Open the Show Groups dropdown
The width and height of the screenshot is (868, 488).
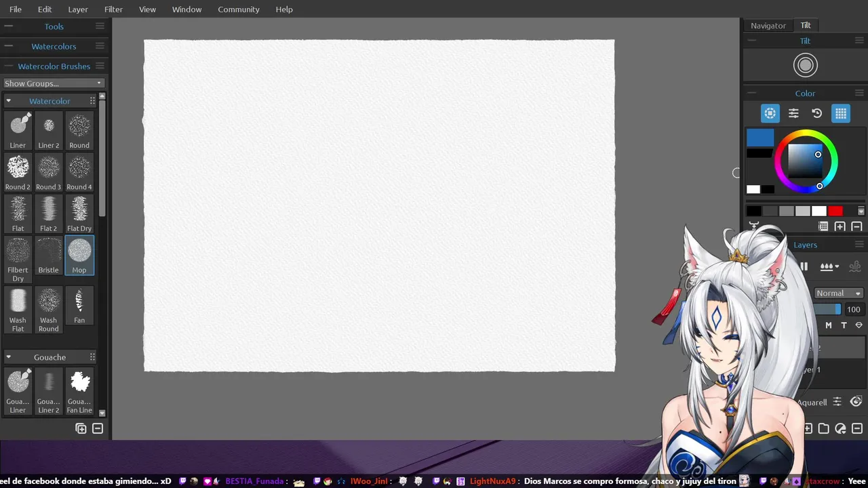point(53,83)
